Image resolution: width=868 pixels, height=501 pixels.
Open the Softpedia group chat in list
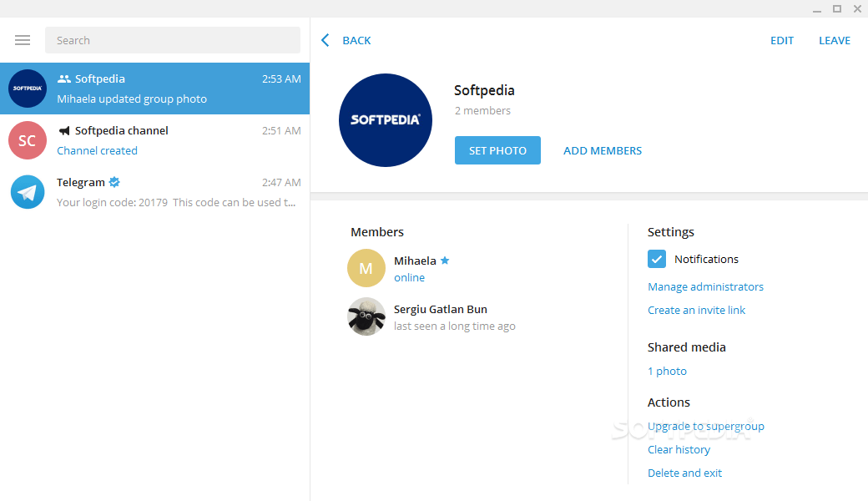[x=155, y=89]
